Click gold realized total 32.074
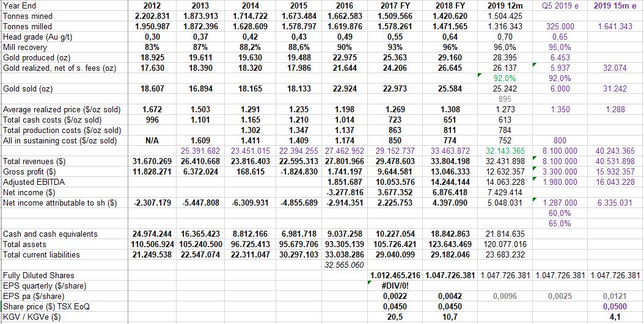 pyautogui.click(x=615, y=68)
